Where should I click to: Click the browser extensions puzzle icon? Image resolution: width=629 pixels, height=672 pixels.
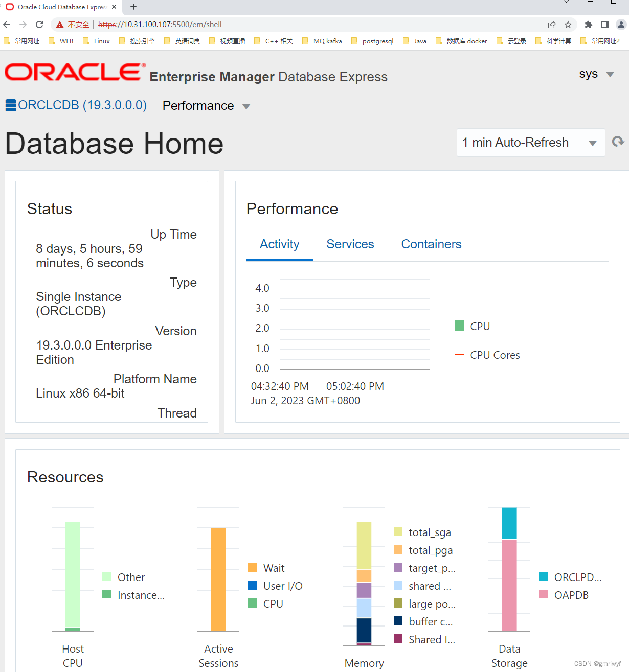588,24
